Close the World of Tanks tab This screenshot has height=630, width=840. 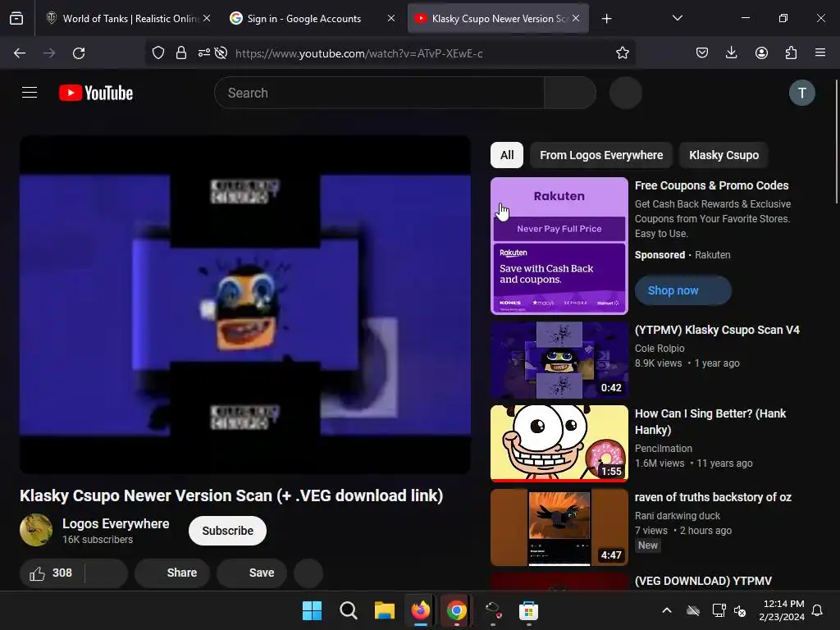click(x=207, y=19)
